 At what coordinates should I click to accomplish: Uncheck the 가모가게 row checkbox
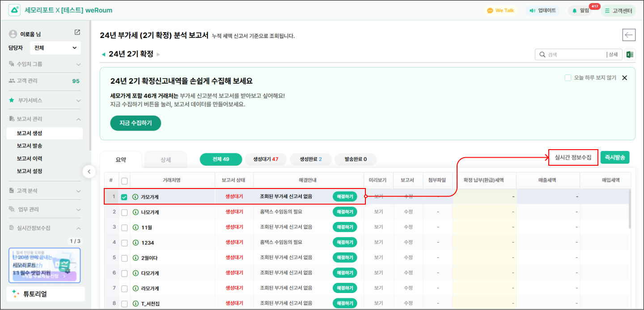[x=124, y=197]
